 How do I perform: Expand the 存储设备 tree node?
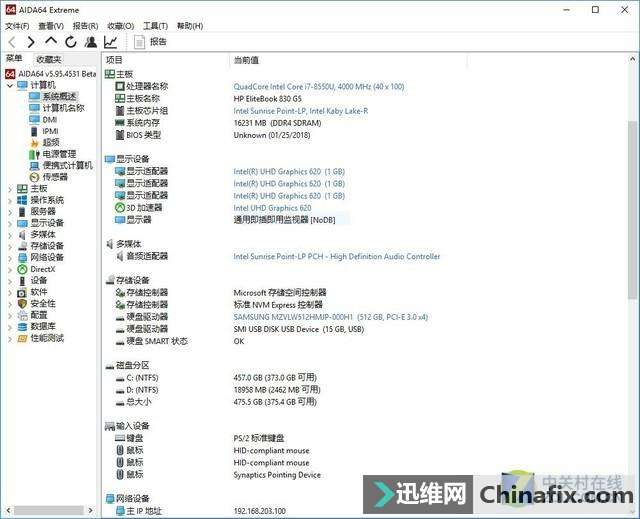click(x=10, y=246)
